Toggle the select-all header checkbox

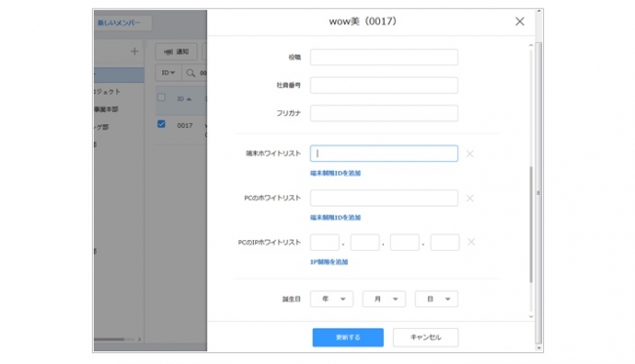161,98
